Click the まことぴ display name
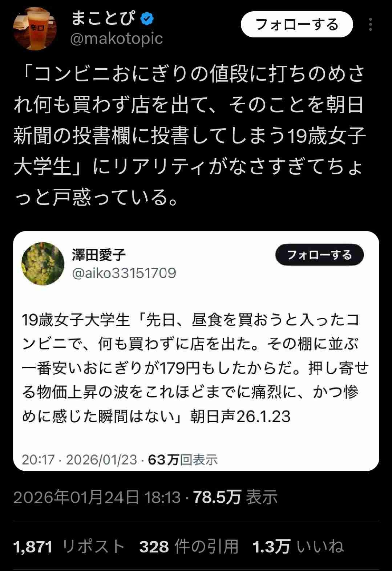The height and width of the screenshot is (571, 392). (103, 19)
